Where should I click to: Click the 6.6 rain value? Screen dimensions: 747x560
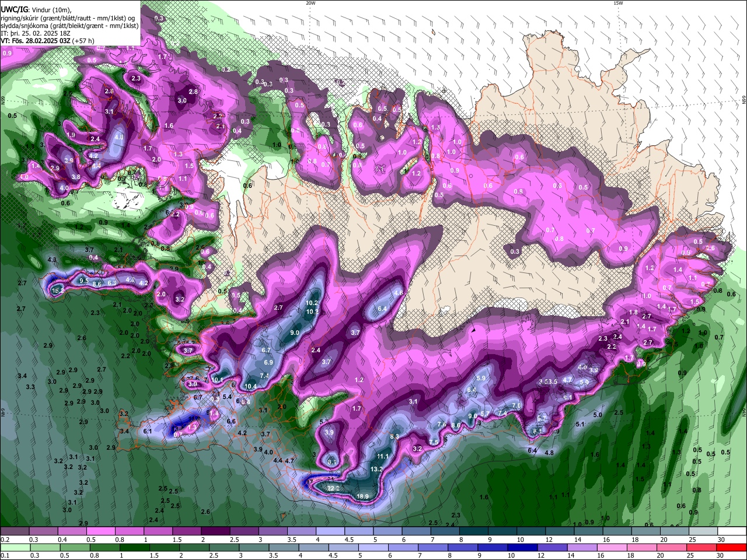(x=231, y=421)
